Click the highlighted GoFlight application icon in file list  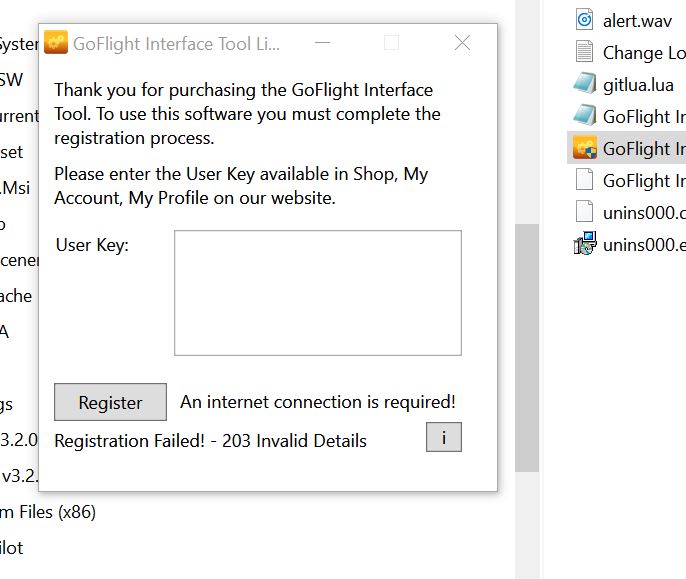585,148
